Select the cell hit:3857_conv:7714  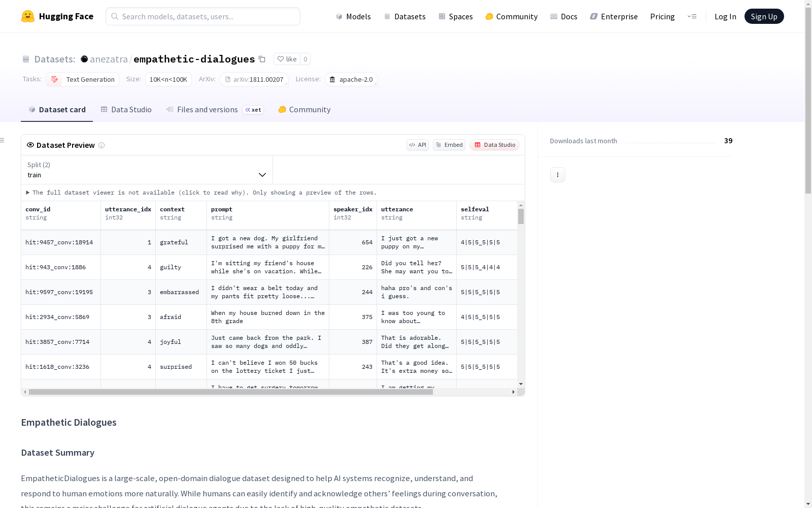point(61,342)
